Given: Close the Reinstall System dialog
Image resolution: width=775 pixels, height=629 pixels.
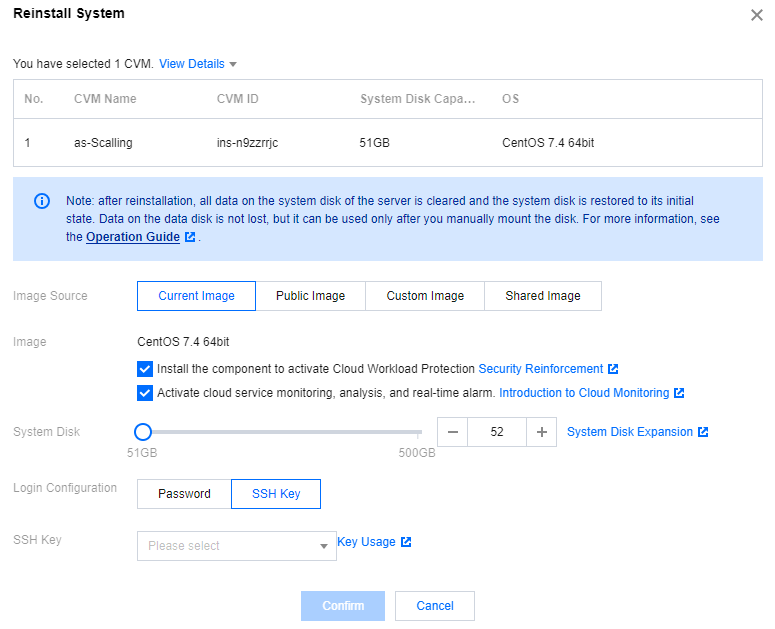Looking at the screenshot, I should coord(757,15).
